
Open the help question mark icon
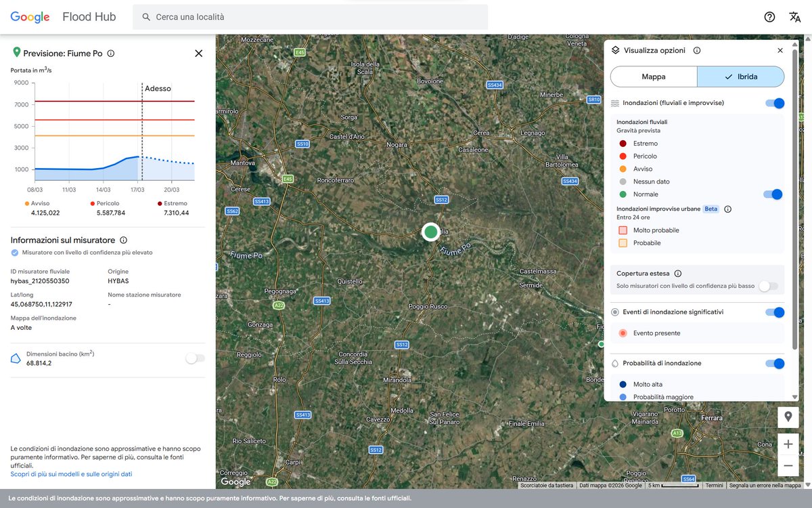point(769,17)
